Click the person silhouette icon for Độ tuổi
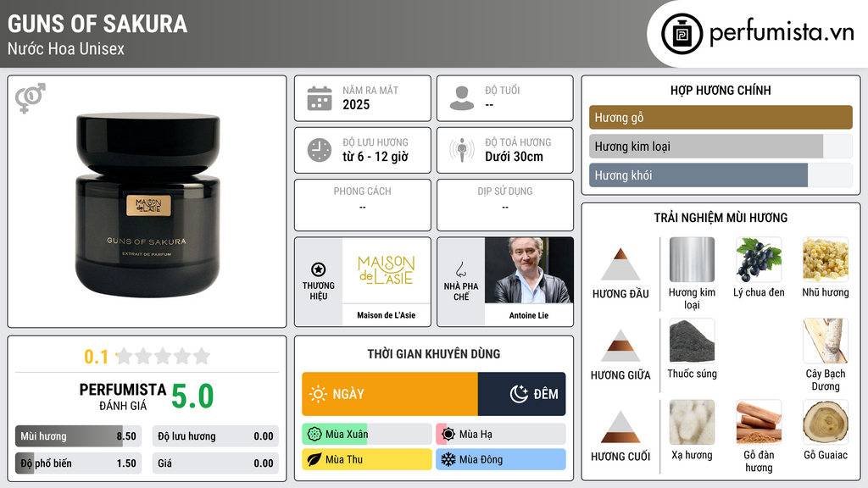The width and height of the screenshot is (868, 488). tap(462, 98)
